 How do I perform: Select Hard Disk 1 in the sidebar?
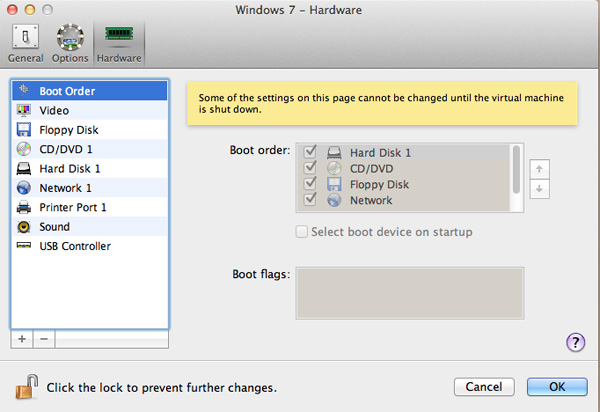pos(69,168)
